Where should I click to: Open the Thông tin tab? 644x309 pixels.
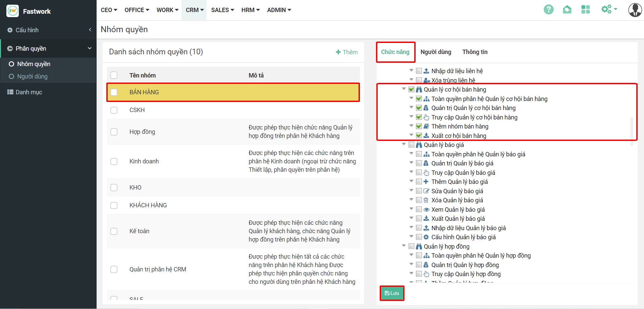tap(475, 52)
